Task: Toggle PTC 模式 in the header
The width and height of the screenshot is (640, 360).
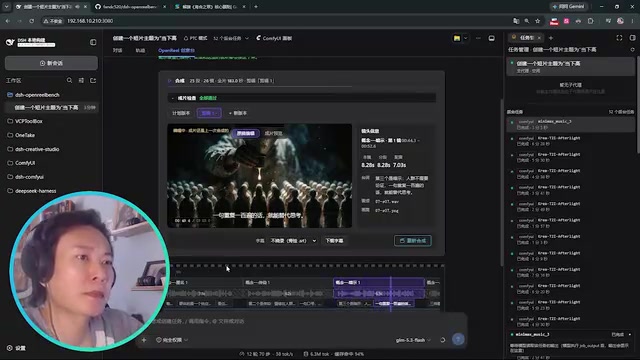Action: coord(196,38)
